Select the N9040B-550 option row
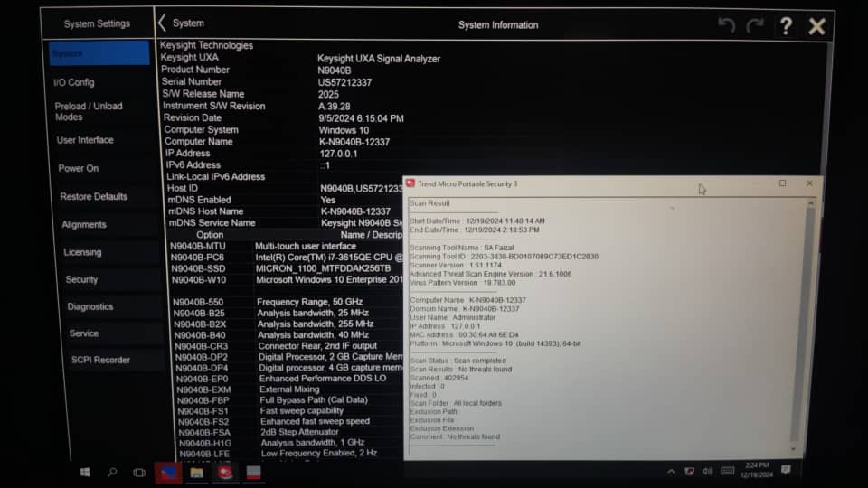The height and width of the screenshot is (488, 868). point(287,302)
